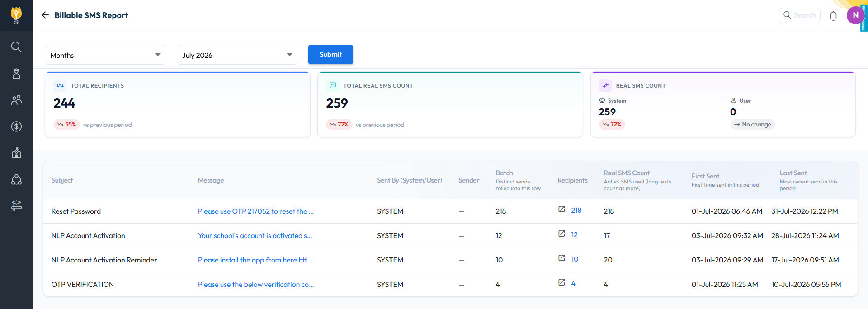This screenshot has width=868, height=309.
Task: Click the user avatar N in header
Action: [855, 15]
